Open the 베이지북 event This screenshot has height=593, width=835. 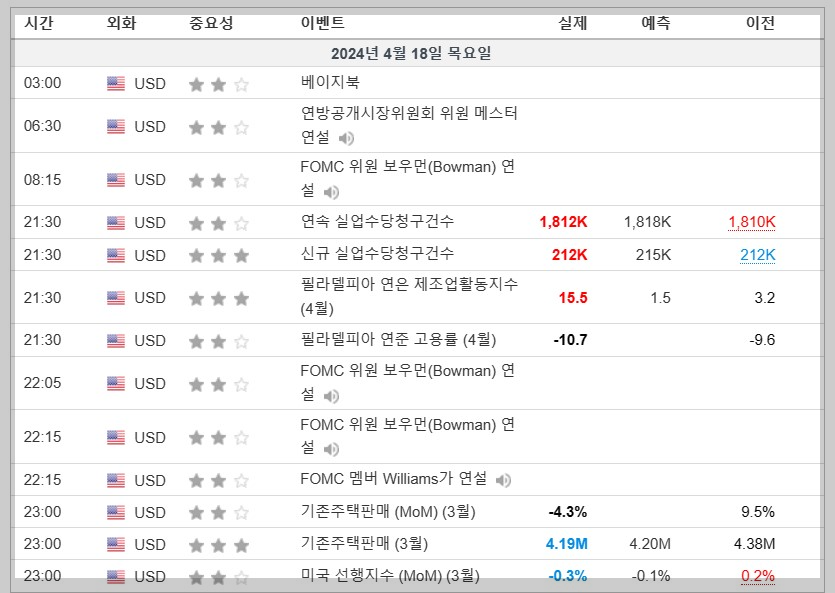point(330,82)
